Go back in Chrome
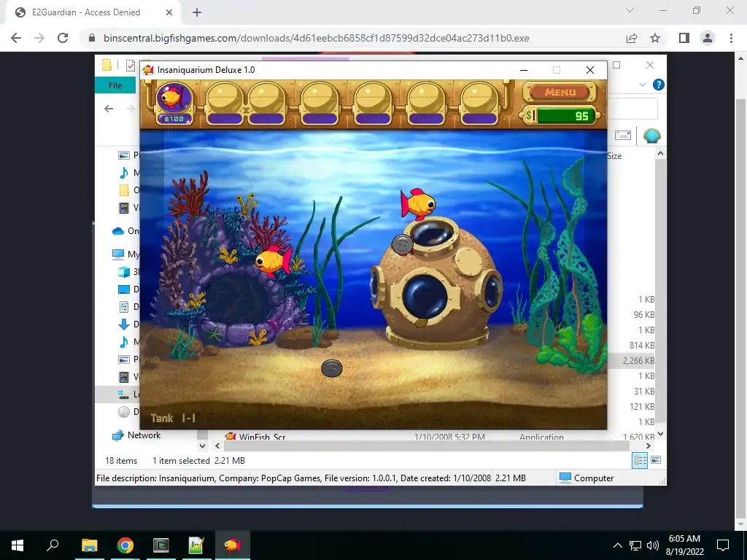Image resolution: width=747 pixels, height=560 pixels. click(16, 38)
